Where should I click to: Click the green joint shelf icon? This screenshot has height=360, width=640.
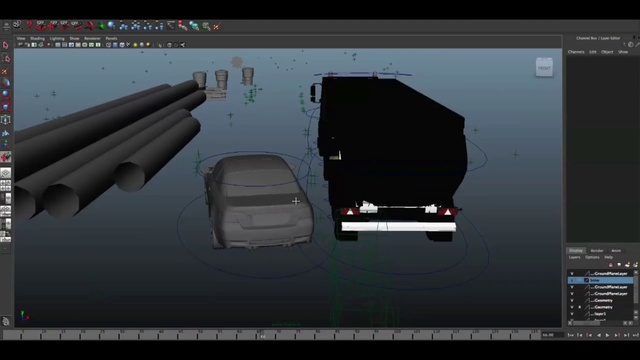[x=101, y=26]
